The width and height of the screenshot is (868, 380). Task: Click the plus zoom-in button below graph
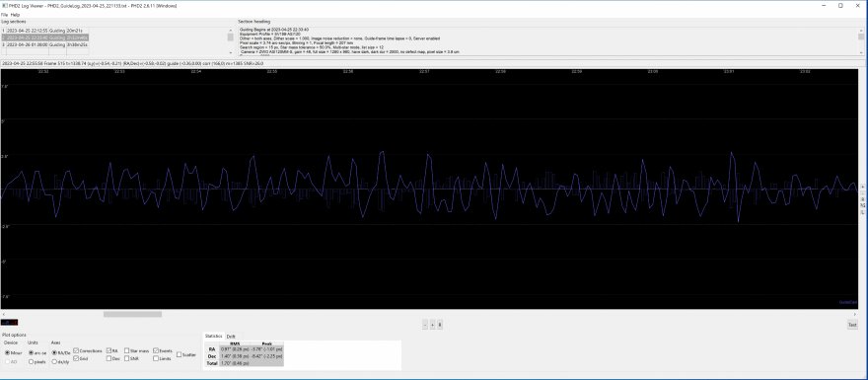432,325
